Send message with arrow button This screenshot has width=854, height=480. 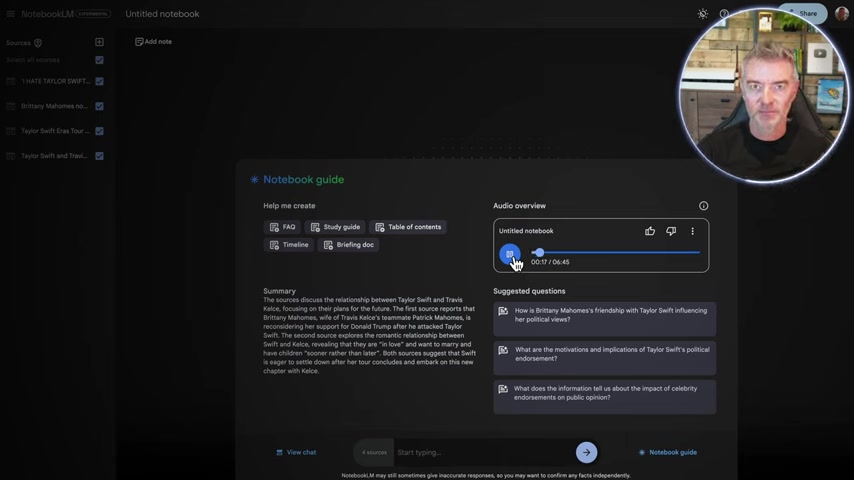click(586, 452)
